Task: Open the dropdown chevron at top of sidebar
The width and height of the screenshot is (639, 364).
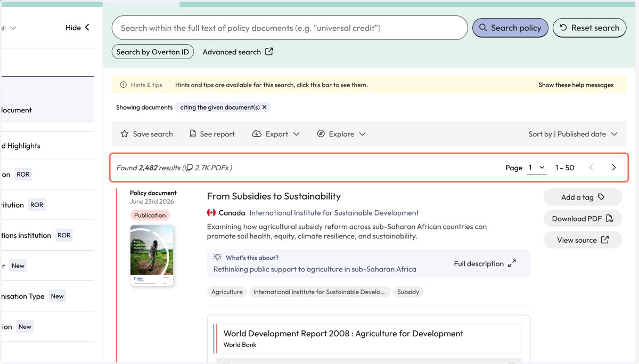Action: pyautogui.click(x=13, y=28)
